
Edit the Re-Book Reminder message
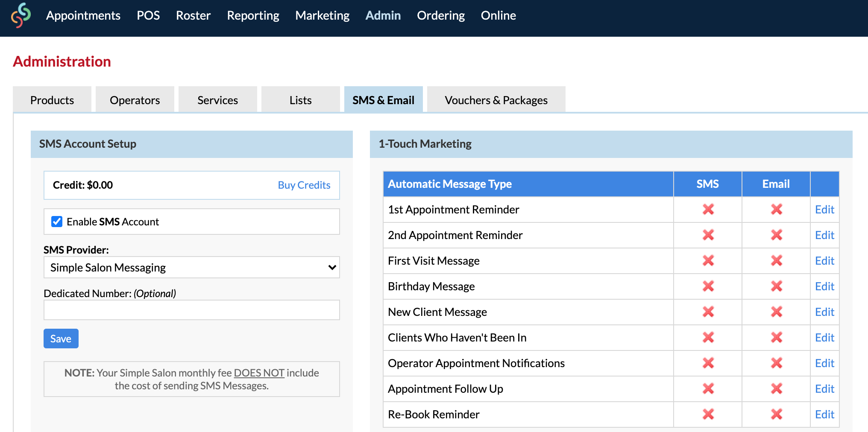point(824,414)
